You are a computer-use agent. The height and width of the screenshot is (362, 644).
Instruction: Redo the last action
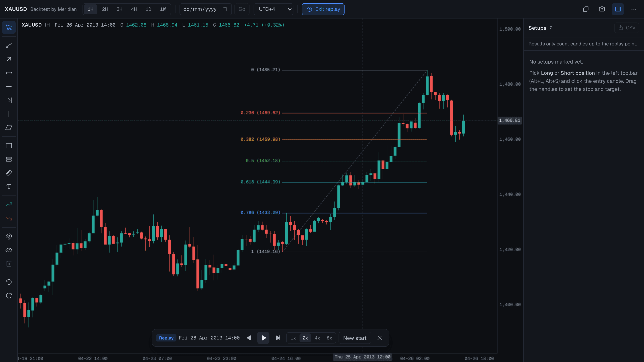(9, 296)
